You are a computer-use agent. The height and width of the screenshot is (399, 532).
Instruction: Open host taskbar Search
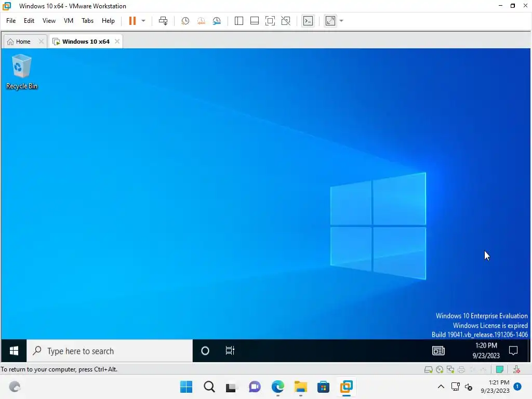coord(209,387)
